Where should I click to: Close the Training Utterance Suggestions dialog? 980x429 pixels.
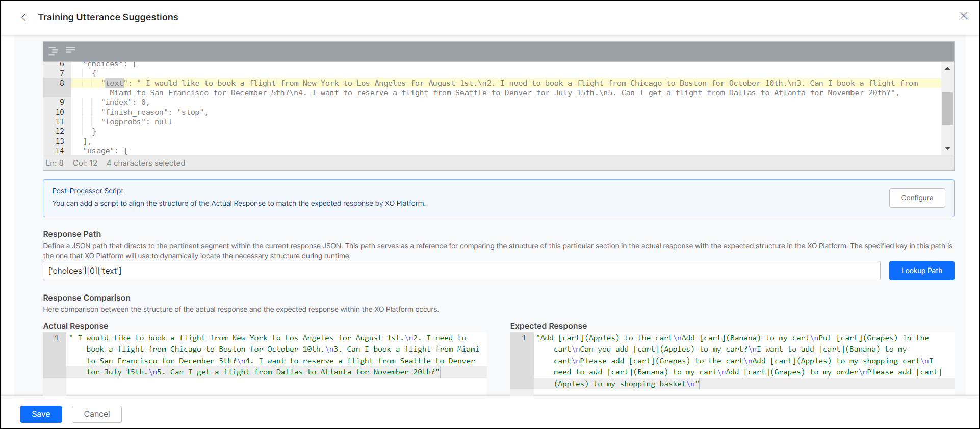(963, 16)
